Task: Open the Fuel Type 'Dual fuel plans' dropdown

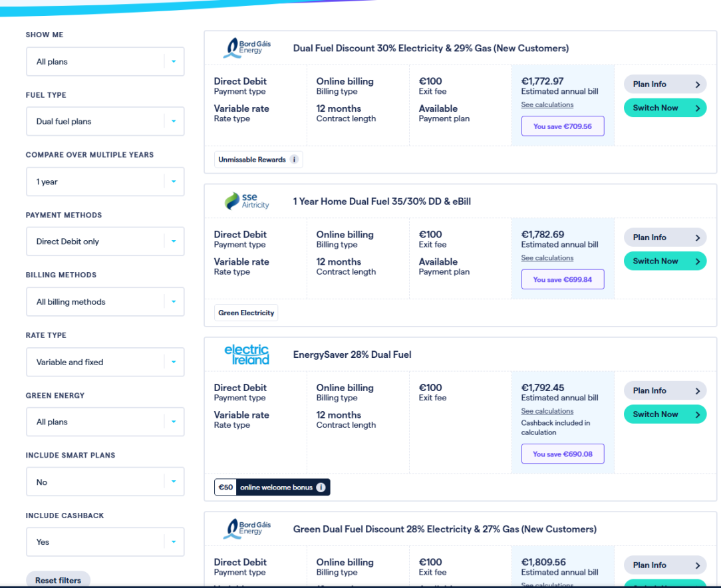Action: [105, 121]
